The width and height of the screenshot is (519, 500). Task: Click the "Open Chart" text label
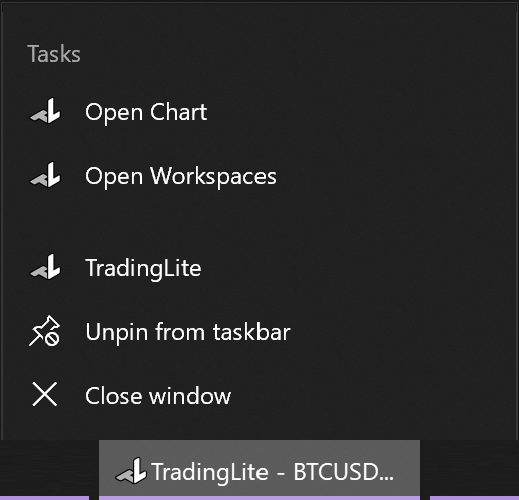point(146,112)
